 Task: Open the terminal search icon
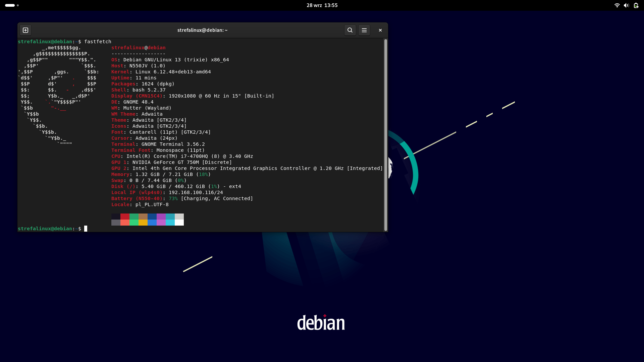click(x=350, y=30)
